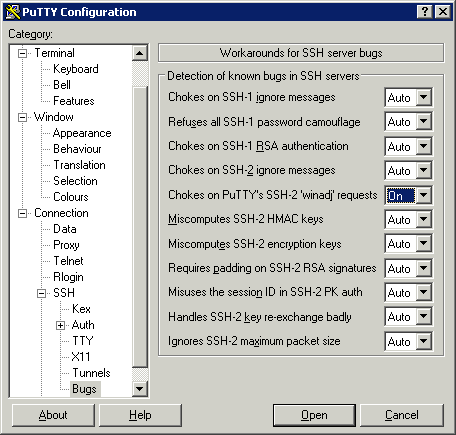Open dropdown for Handles SSH-2 key re-exchange badly

(424, 317)
